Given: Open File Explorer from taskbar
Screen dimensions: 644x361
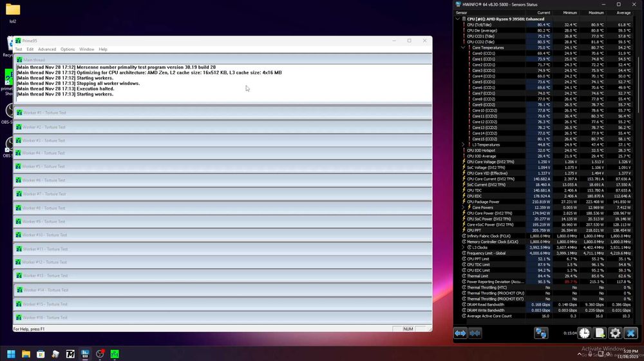Looking at the screenshot, I should coord(26,354).
